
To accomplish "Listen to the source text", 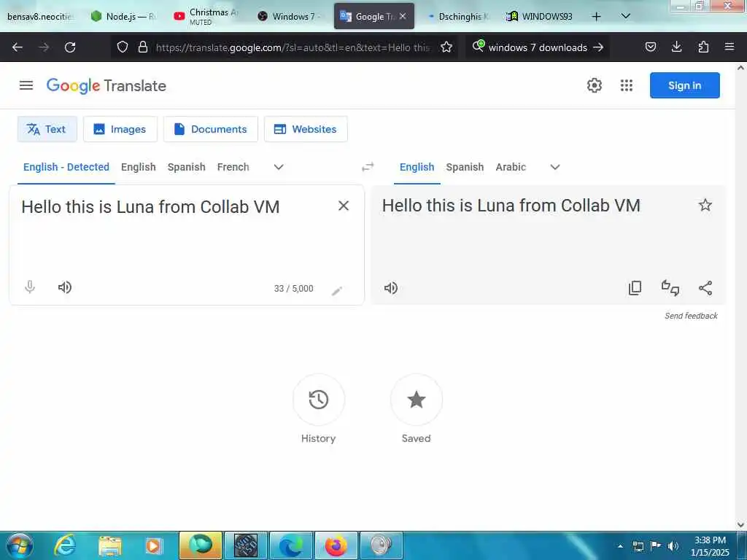I will [65, 287].
